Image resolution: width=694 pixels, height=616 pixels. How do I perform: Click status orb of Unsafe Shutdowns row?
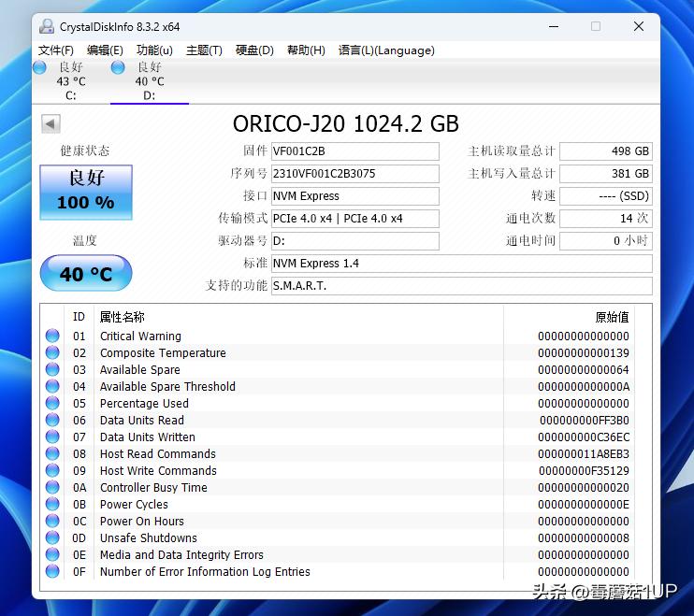click(52, 537)
